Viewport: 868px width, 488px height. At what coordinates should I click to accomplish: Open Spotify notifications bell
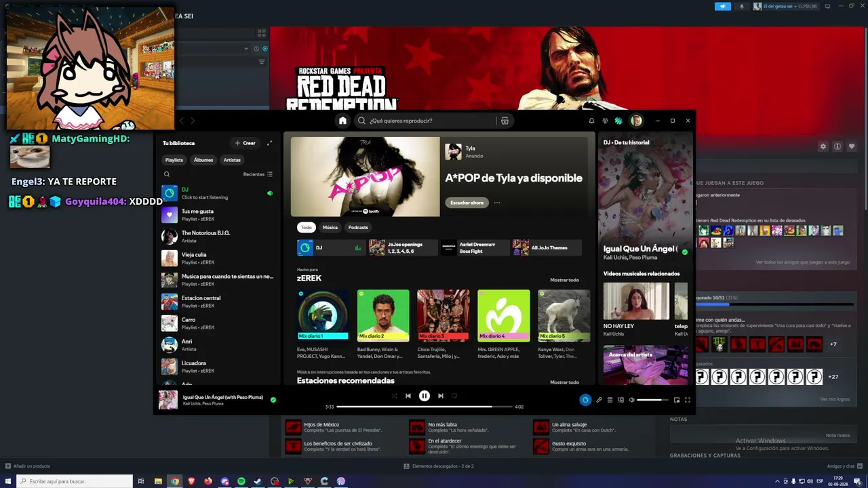pos(591,121)
